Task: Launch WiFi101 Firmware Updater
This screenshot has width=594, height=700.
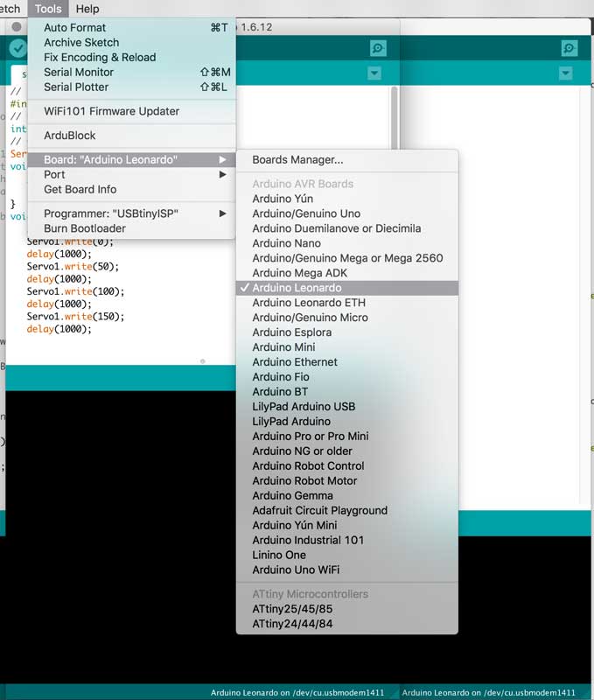Action: [131, 111]
